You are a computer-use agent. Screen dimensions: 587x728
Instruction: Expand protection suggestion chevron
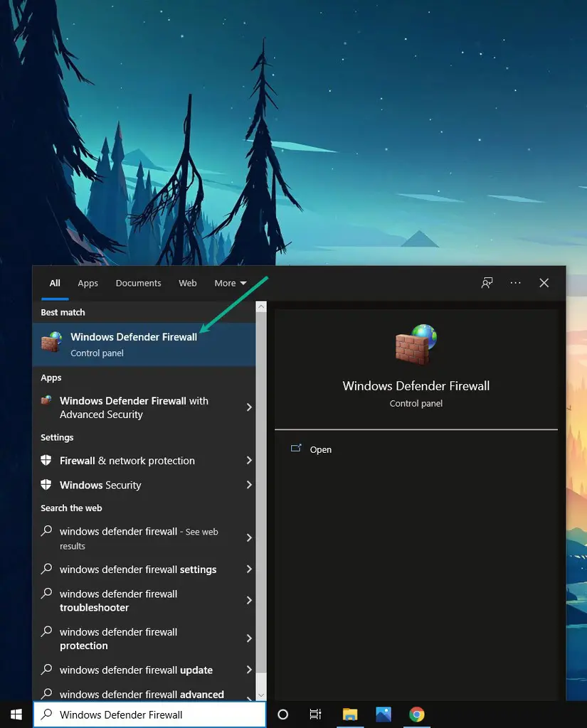coord(249,638)
